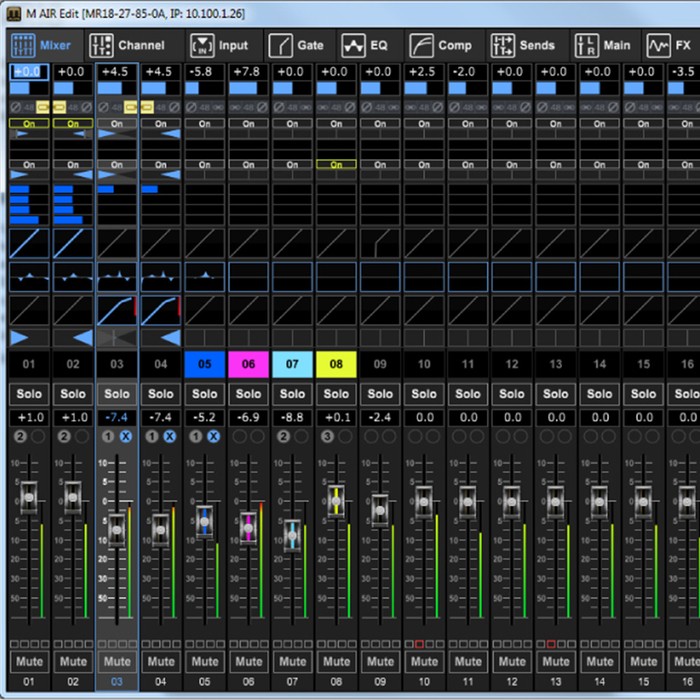The image size is (700, 700).
Task: Click the phase invert icon on channel 05
Action: tap(191, 107)
